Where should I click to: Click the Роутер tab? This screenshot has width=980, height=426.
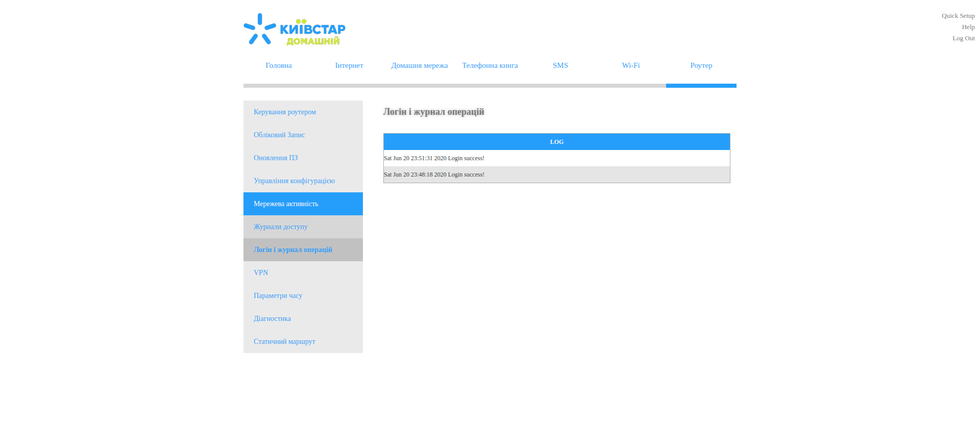(x=701, y=65)
